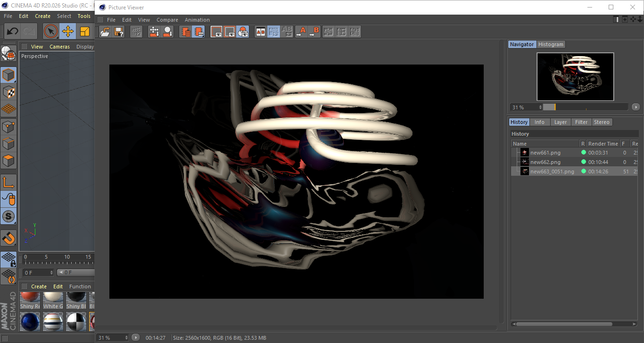
Task: Select the Move tool with yellow arrows
Action: [x=68, y=32]
